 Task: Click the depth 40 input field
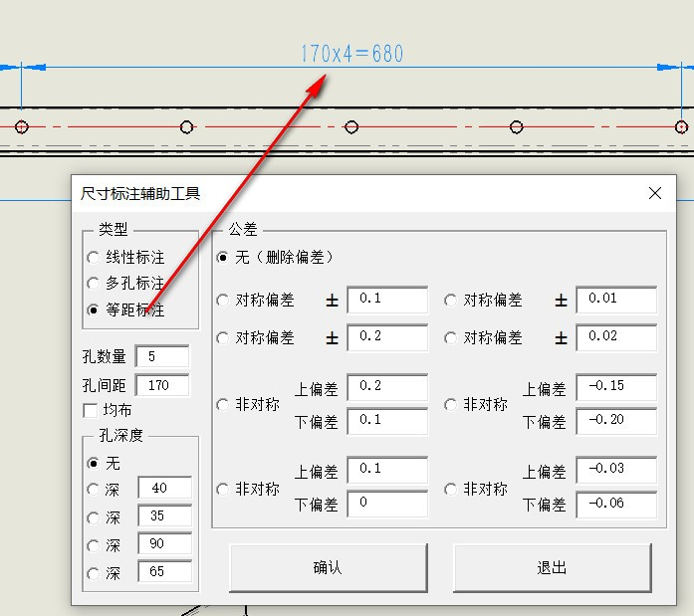165,488
